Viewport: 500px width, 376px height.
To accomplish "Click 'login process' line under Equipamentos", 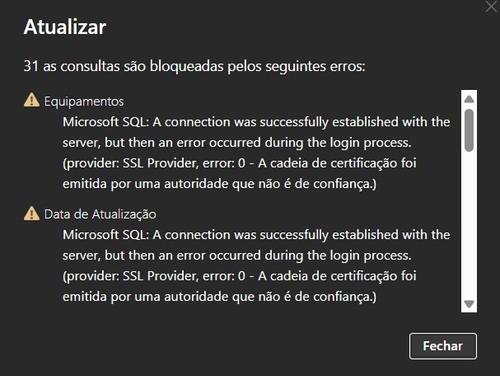I will (x=237, y=143).
